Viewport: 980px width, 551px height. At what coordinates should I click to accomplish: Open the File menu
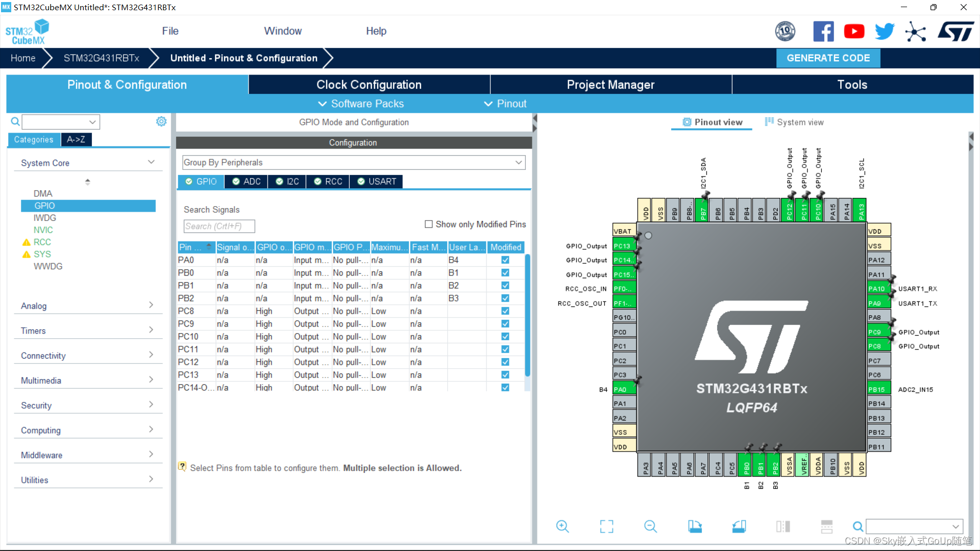(x=170, y=31)
